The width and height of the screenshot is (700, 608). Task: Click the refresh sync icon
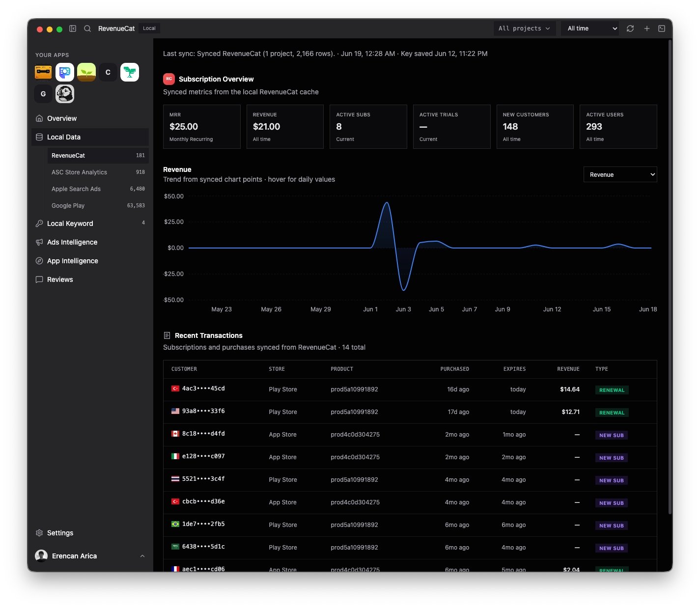point(630,28)
